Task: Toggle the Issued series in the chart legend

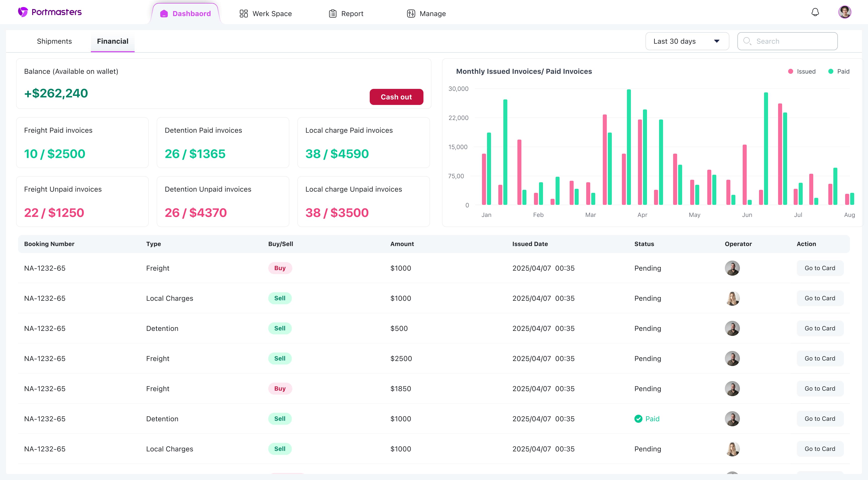Action: [x=802, y=71]
